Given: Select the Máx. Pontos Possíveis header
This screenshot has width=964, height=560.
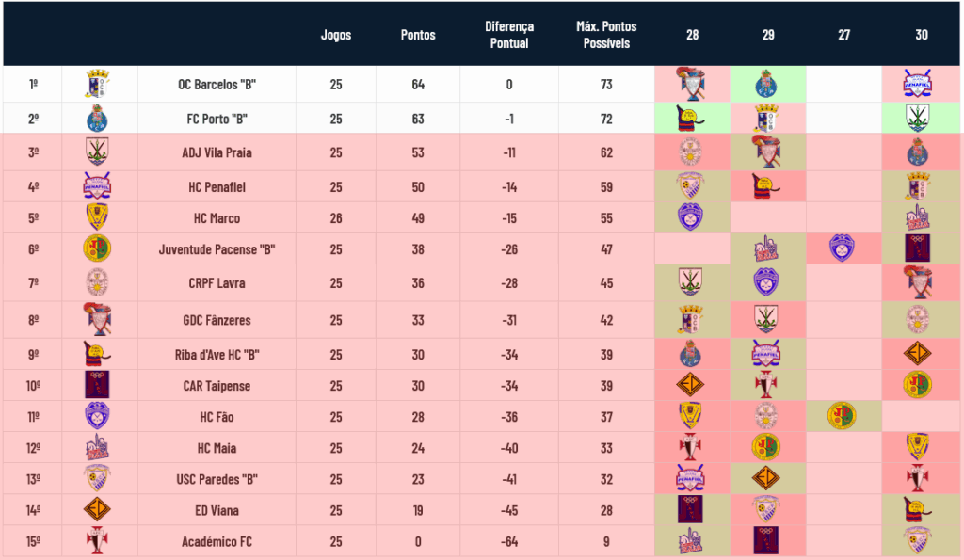Looking at the screenshot, I should coord(606,35).
